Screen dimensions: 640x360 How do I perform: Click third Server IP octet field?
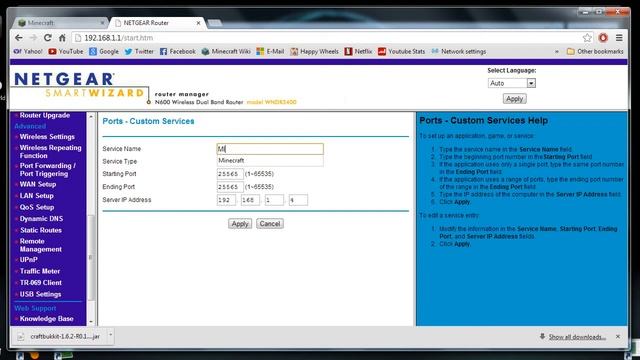click(274, 200)
